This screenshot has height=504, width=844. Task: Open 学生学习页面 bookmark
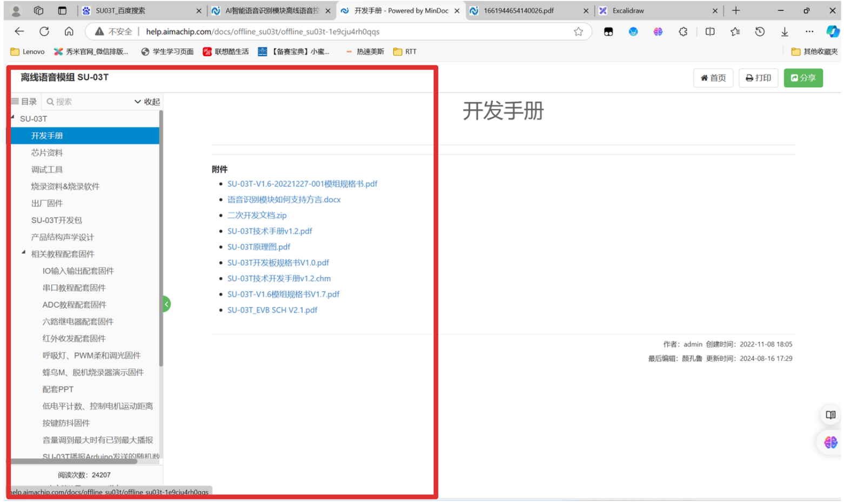(167, 51)
